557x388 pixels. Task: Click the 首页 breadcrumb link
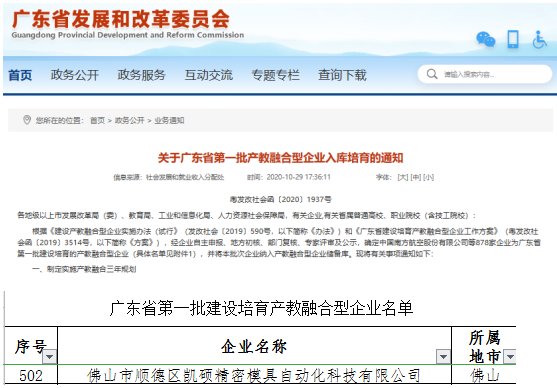(97, 120)
